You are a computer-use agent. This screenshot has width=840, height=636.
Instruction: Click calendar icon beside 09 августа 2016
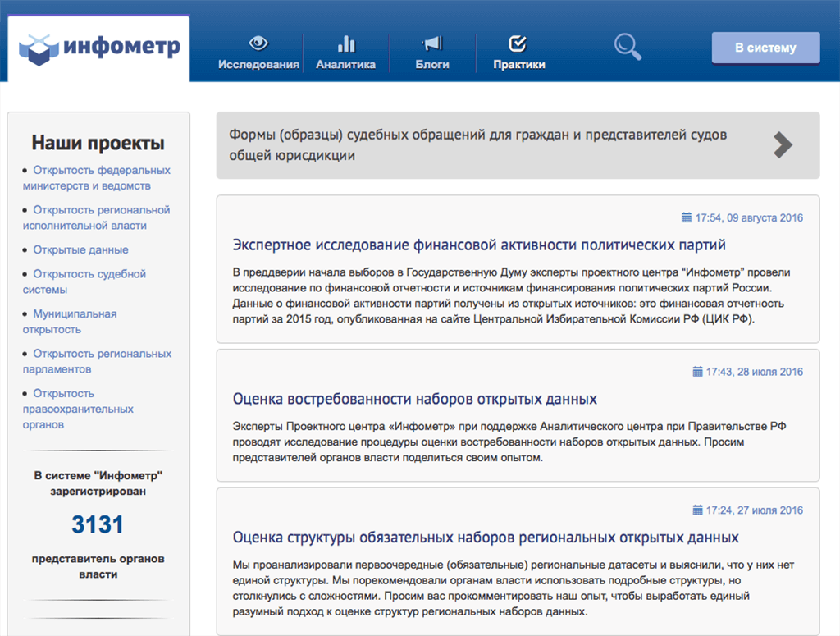687,218
